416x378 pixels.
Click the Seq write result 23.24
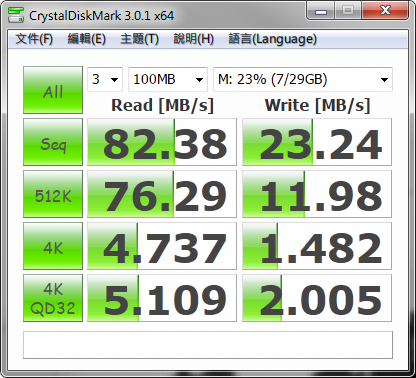click(317, 142)
